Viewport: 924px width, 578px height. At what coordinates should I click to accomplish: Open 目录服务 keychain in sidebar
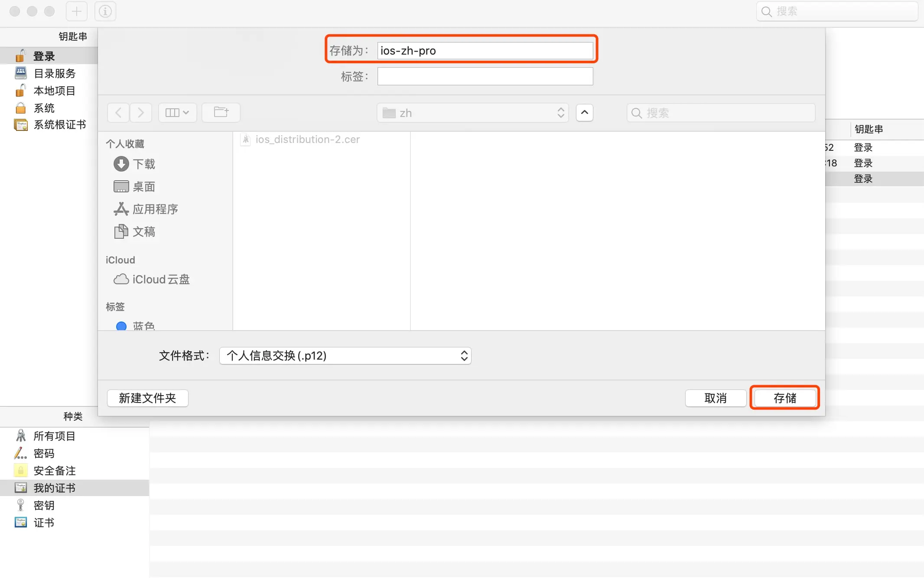click(54, 73)
